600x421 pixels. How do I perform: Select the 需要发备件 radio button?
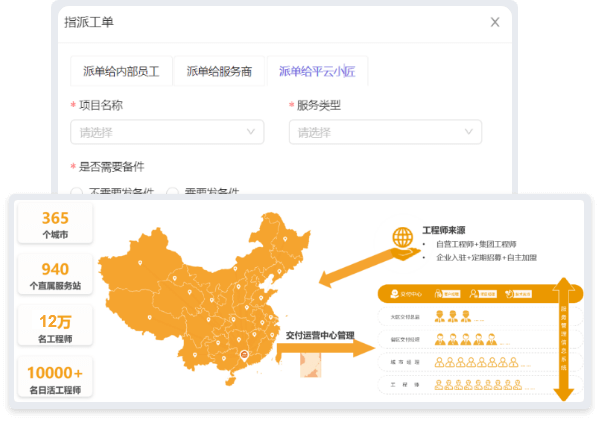(x=173, y=192)
